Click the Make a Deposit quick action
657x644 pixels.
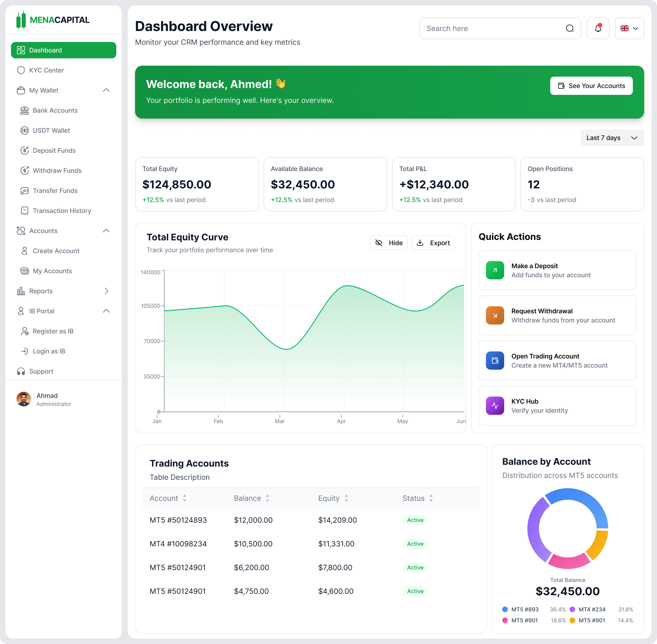pyautogui.click(x=557, y=270)
